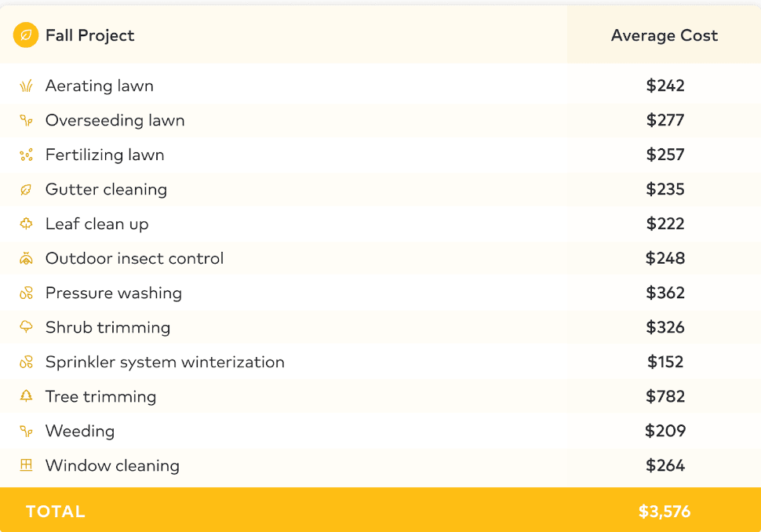Click the Sprinkler system winterization text
The height and width of the screenshot is (532, 761).
coord(165,362)
